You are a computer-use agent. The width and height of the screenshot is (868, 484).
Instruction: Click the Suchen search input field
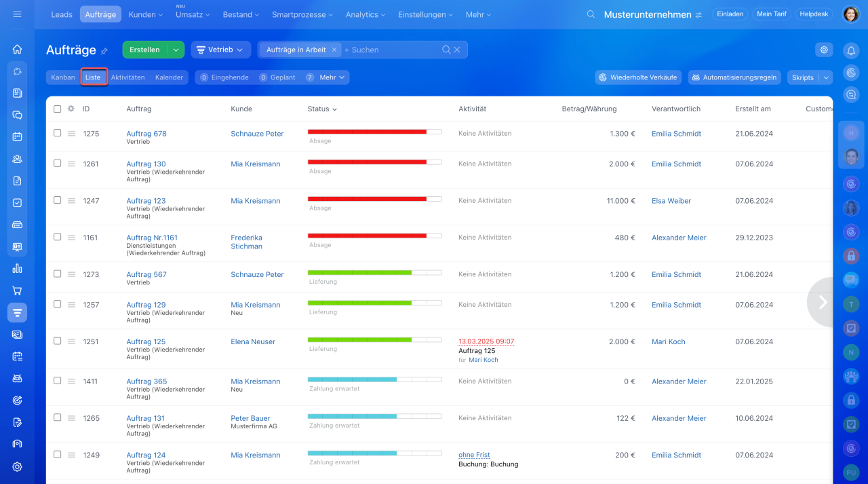(x=390, y=50)
